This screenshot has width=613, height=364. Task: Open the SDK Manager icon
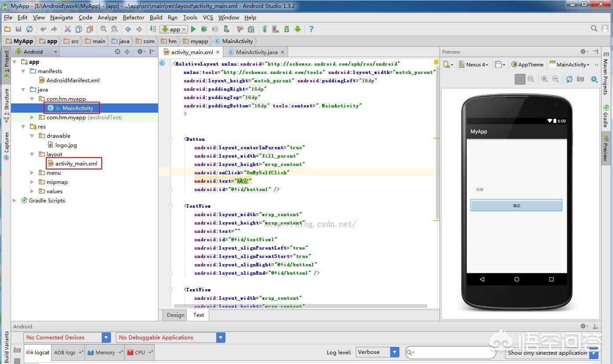tap(287, 29)
